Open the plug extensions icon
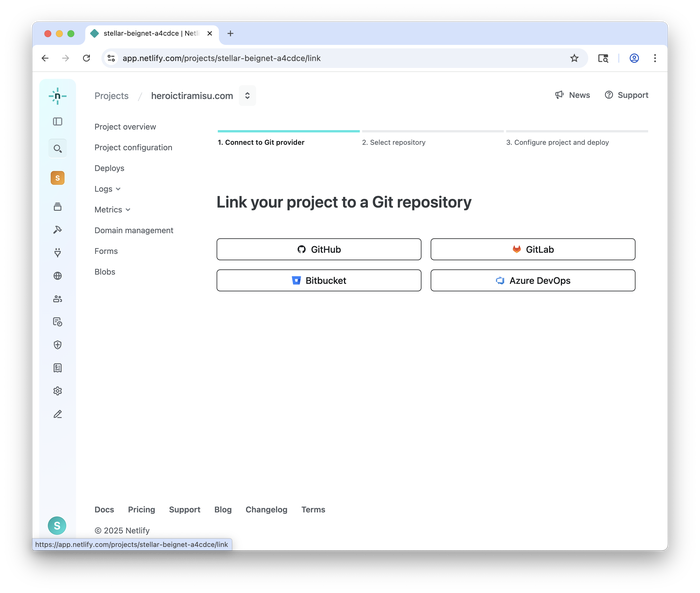 coord(58,253)
